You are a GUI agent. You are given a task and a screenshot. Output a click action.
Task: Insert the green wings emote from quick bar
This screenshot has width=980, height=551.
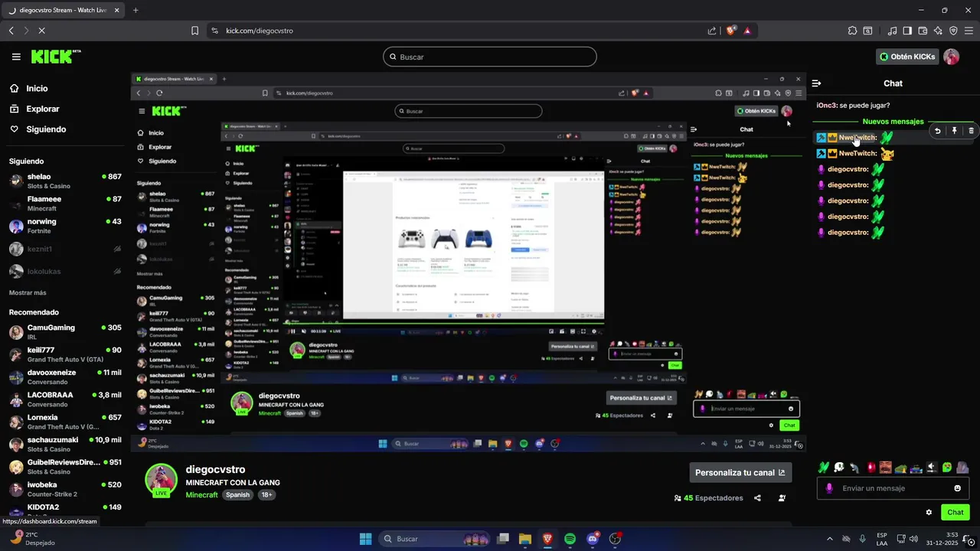823,468
